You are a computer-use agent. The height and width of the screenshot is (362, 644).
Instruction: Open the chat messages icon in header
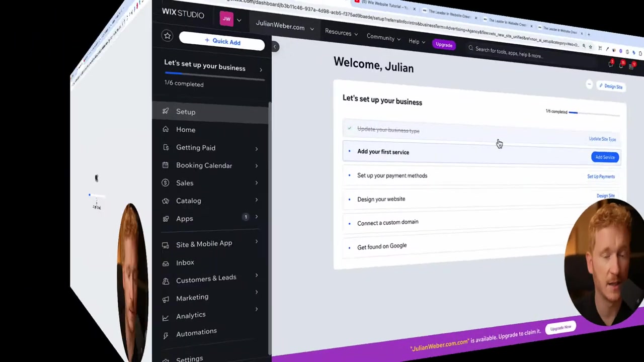point(611,63)
